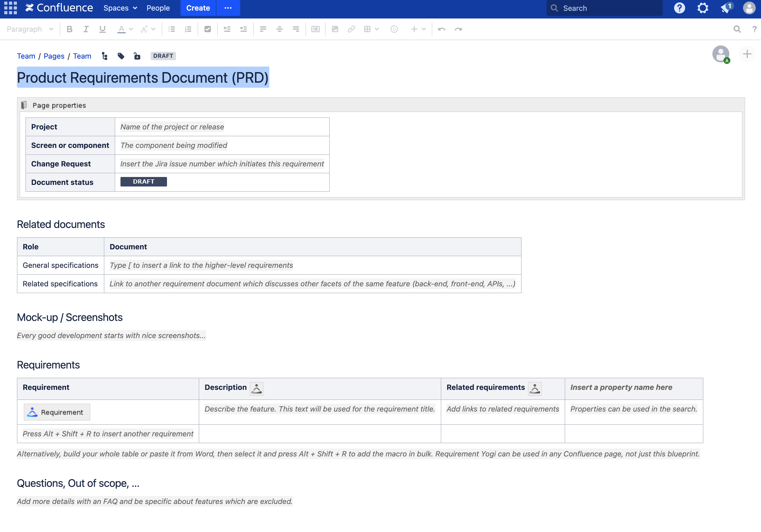Viewport: 761px width, 532px height.
Task: Toggle underline formatting
Action: pyautogui.click(x=103, y=29)
